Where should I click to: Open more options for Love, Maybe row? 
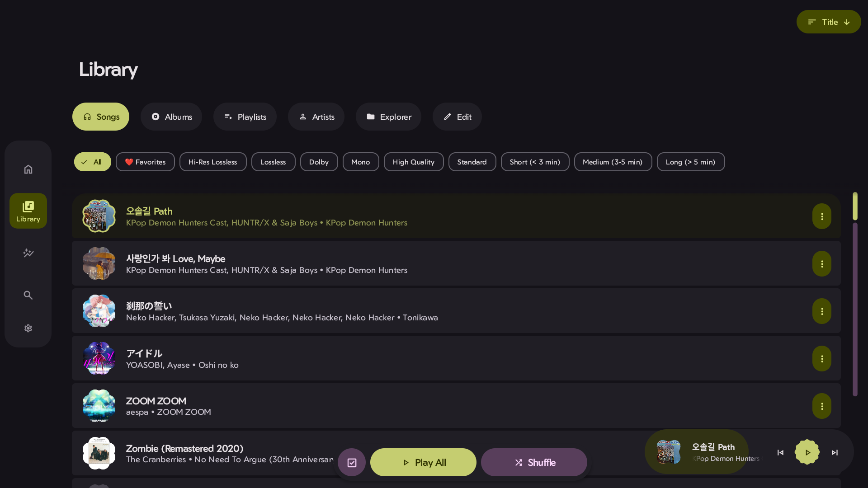[822, 264]
